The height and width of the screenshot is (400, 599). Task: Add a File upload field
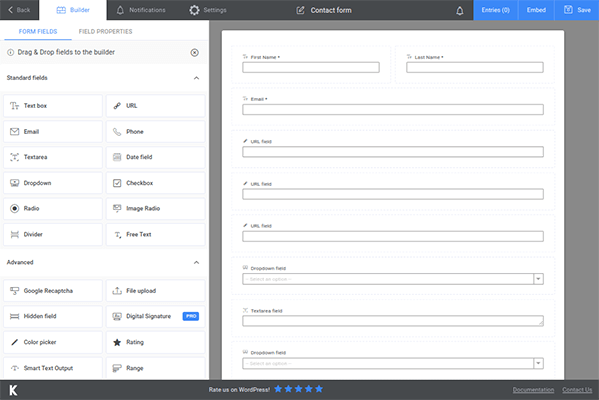click(155, 291)
